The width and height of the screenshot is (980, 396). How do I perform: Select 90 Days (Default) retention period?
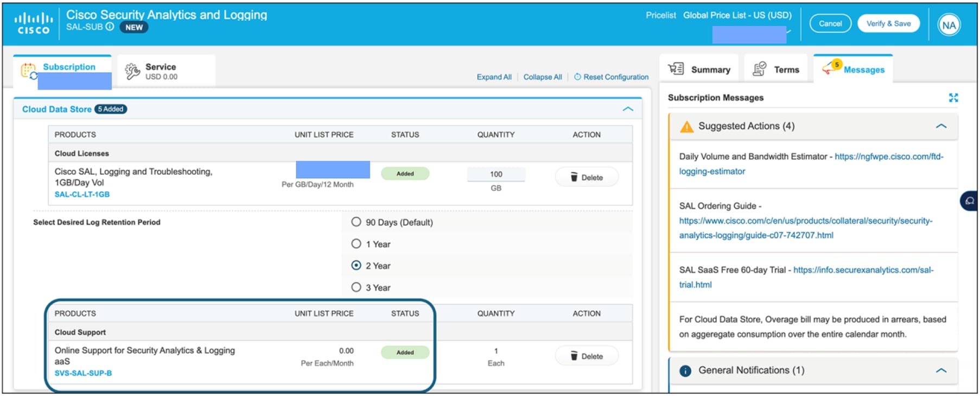[x=356, y=222]
